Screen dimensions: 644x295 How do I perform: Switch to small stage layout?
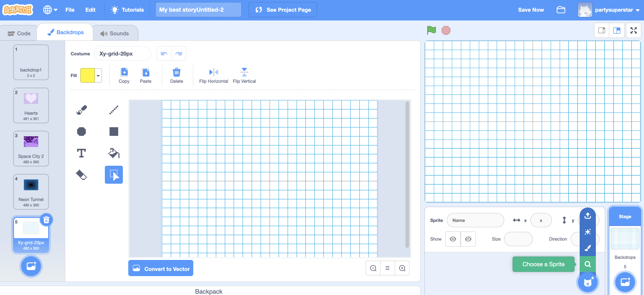point(601,31)
